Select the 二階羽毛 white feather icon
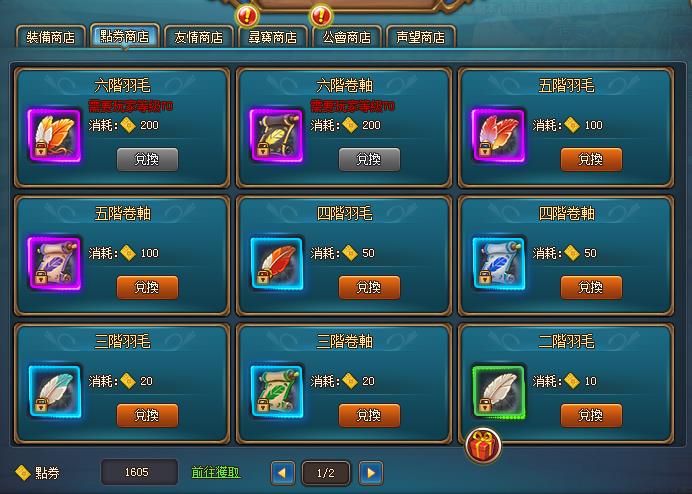 click(498, 392)
